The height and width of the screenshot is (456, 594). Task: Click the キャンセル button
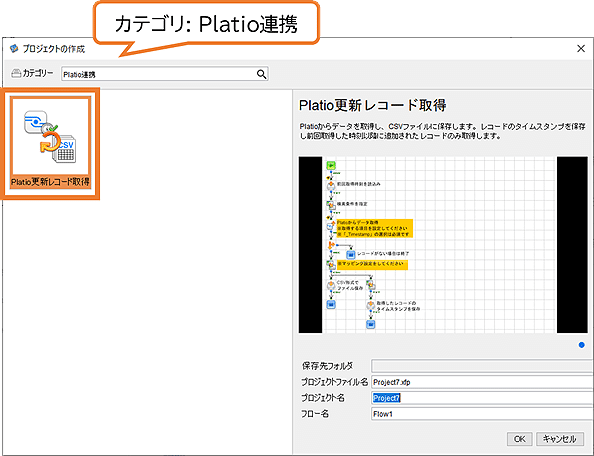pyautogui.click(x=559, y=439)
